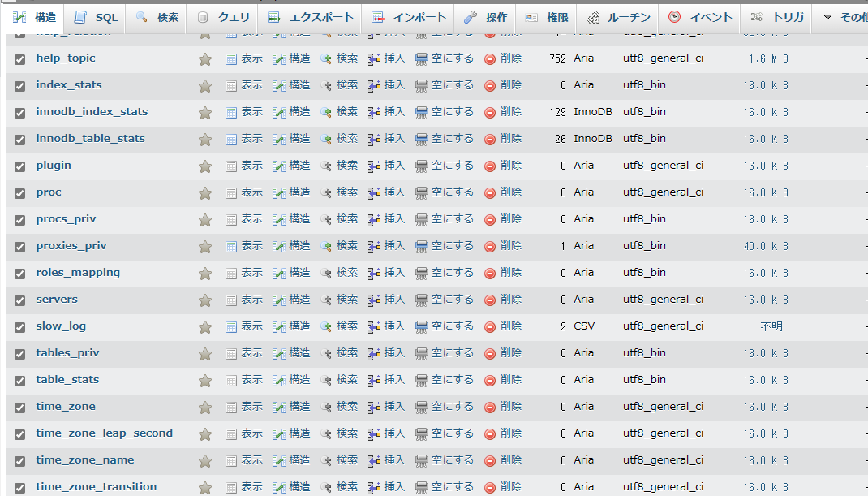Uncheck the time_zone_transition checkbox
868x496 pixels.
click(19, 486)
